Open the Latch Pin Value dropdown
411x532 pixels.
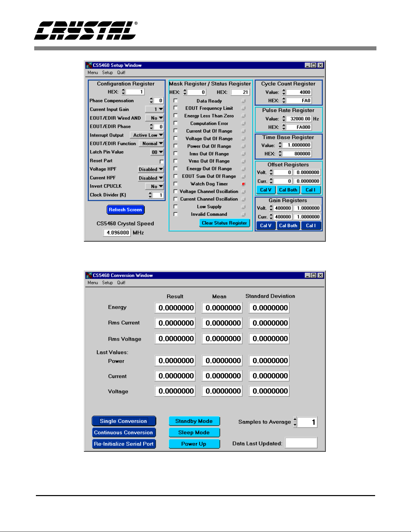(x=157, y=152)
